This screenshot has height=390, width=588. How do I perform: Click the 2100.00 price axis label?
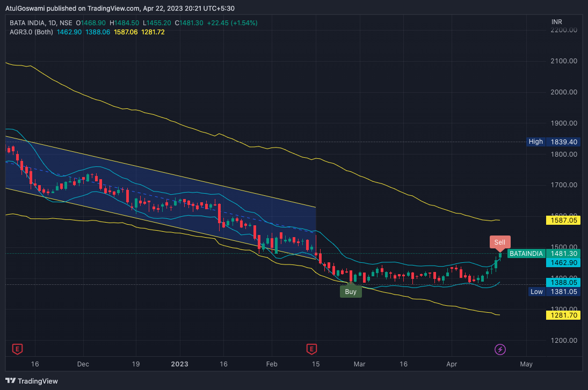tap(564, 61)
